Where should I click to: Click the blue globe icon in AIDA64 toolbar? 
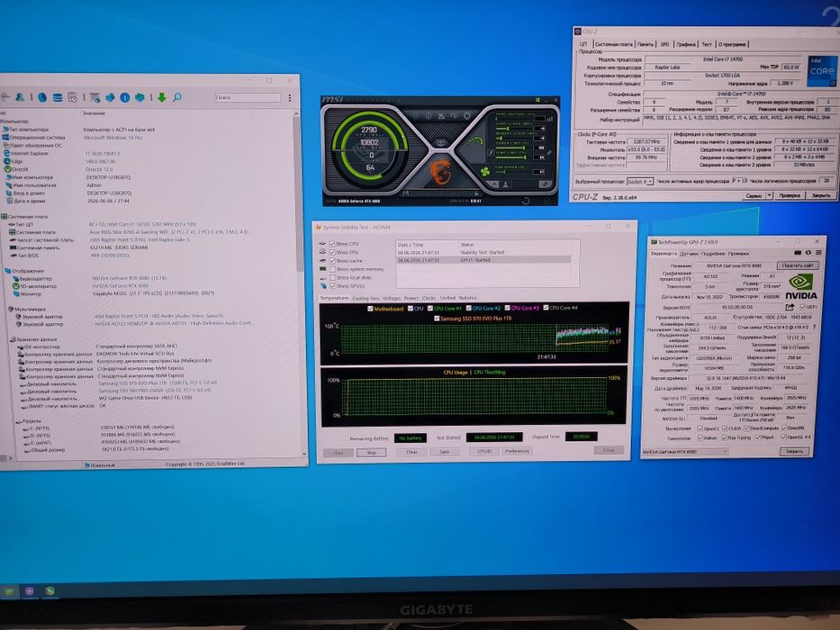click(x=41, y=97)
